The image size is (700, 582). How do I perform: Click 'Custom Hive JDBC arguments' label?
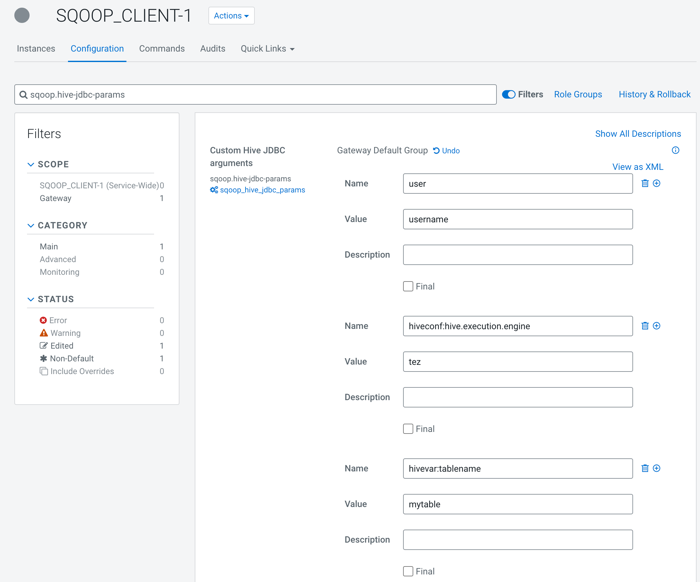(247, 157)
